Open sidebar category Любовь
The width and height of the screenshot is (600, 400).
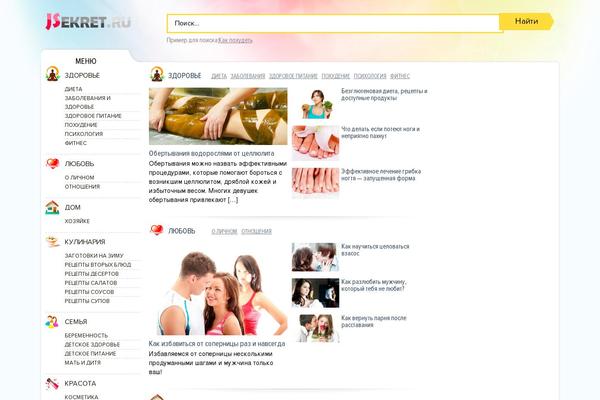(79, 164)
